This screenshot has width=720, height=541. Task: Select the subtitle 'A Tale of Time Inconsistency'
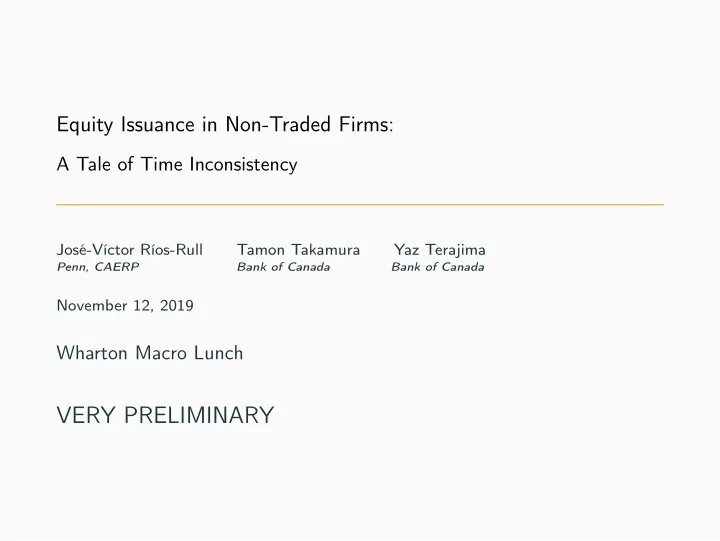point(177,164)
